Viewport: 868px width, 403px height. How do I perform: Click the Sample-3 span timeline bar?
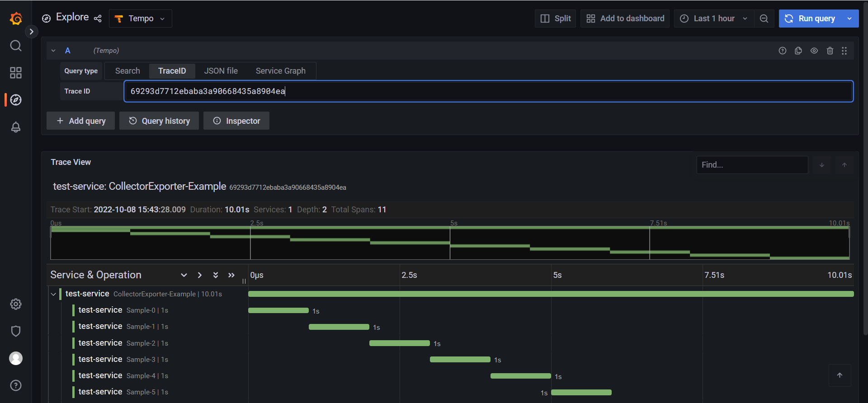tap(460, 360)
